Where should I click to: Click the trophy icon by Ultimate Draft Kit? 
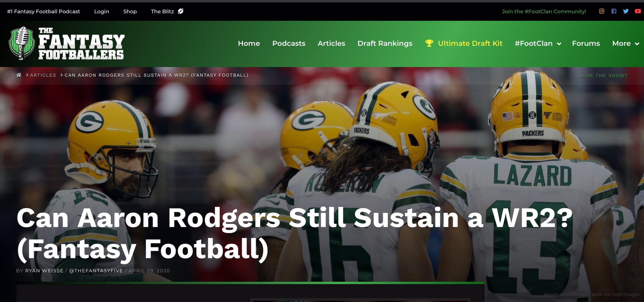click(429, 43)
